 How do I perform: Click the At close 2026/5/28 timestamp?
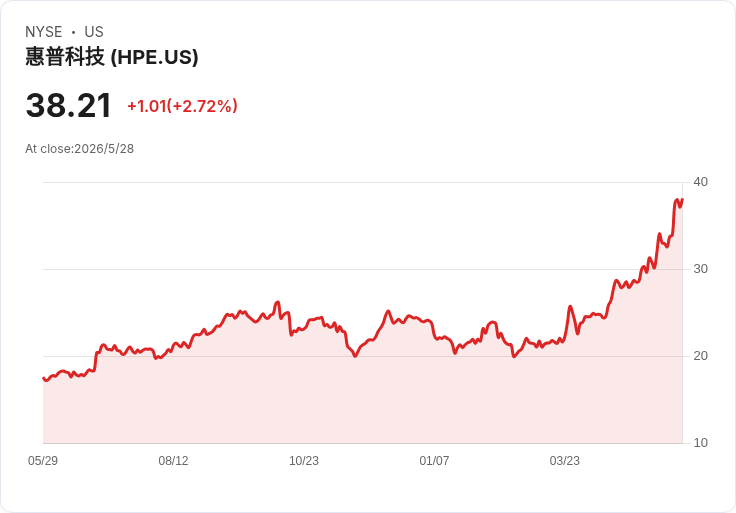coord(79,149)
